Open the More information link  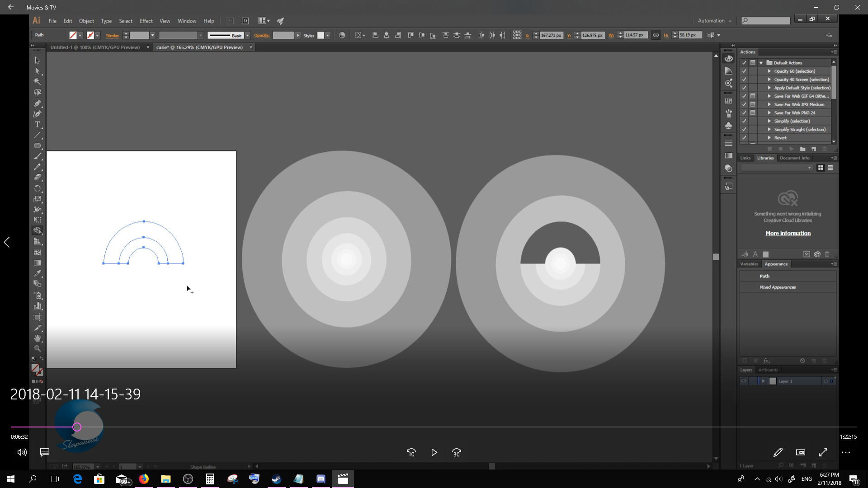(x=788, y=233)
